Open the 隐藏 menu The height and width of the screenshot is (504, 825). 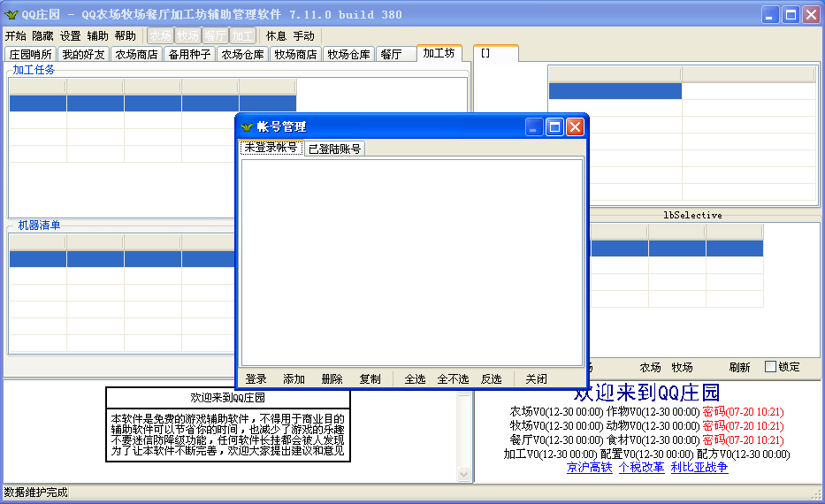coord(42,35)
